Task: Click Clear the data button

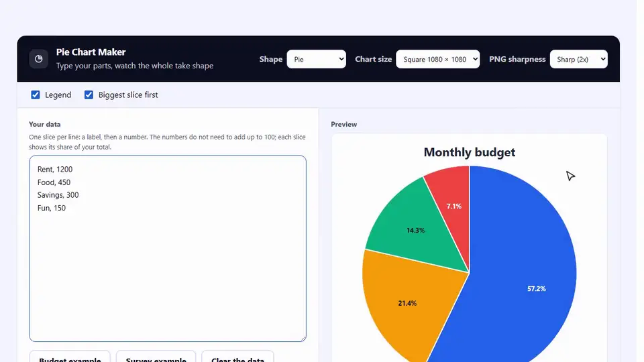Action: pyautogui.click(x=237, y=357)
